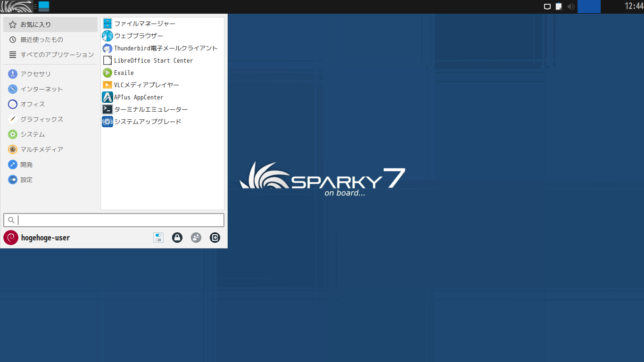The height and width of the screenshot is (362, 644).
Task: Click the switch user button
Action: pyautogui.click(x=196, y=238)
